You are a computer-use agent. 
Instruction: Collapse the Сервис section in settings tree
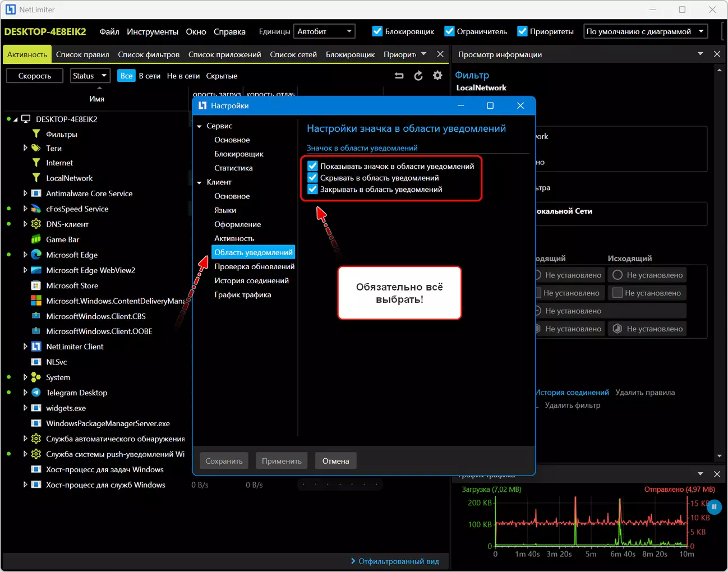199,126
